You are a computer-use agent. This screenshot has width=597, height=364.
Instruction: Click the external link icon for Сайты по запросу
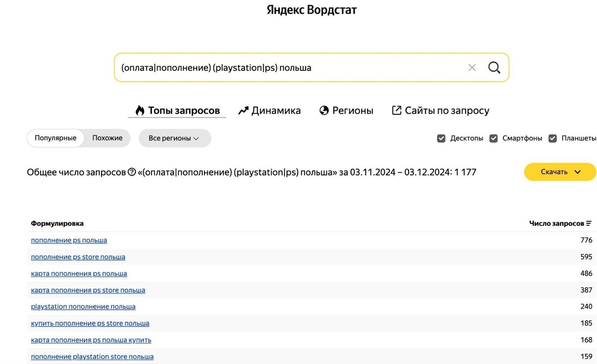point(397,110)
